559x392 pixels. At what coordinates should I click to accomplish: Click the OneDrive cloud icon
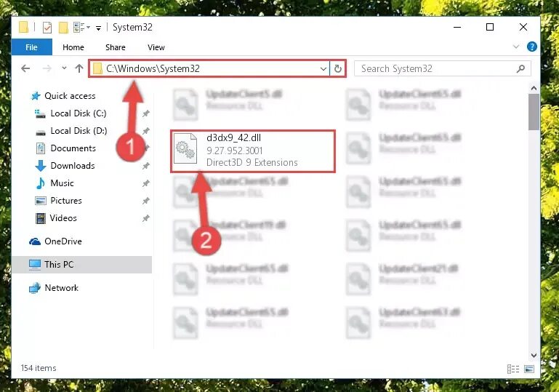coord(35,241)
